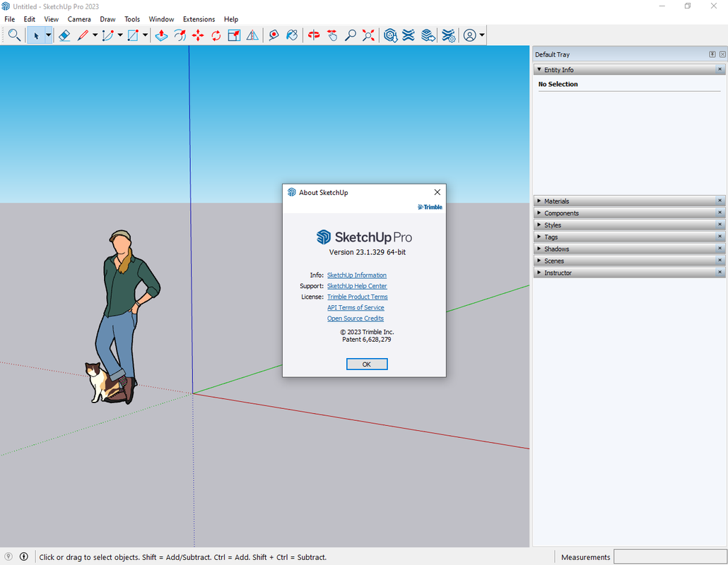Expand the Scenes panel

[x=539, y=261]
